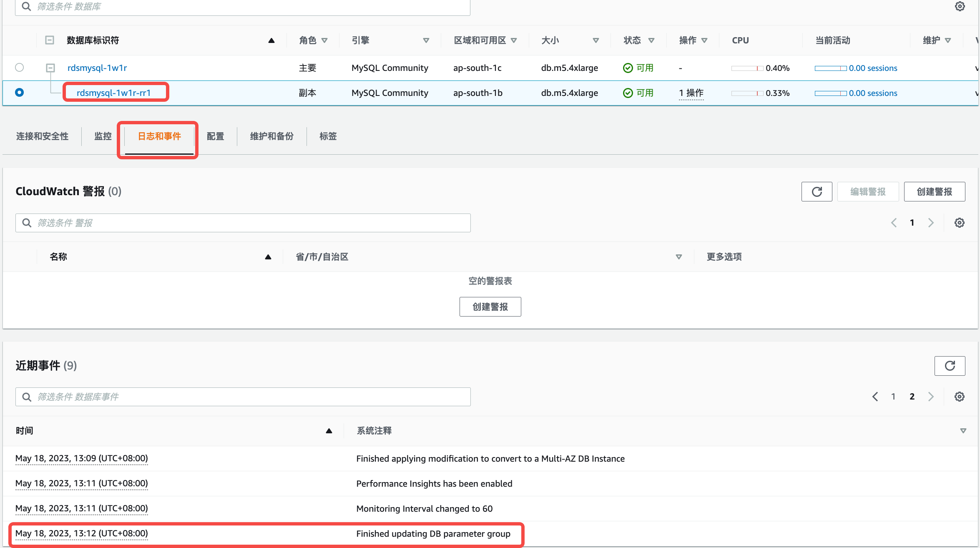The image size is (980, 548).
Task: Select rdsmysql-1w1r-rr1 radio button
Action: [19, 93]
